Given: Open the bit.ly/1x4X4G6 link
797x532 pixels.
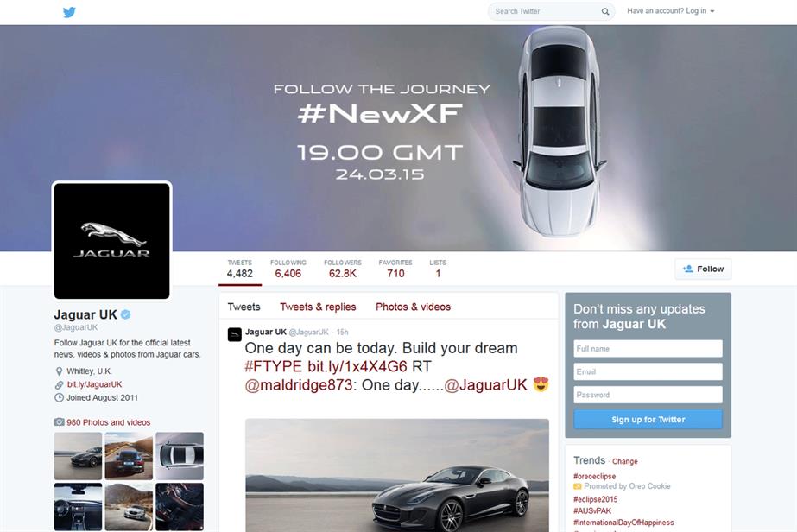Looking at the screenshot, I should [x=357, y=366].
